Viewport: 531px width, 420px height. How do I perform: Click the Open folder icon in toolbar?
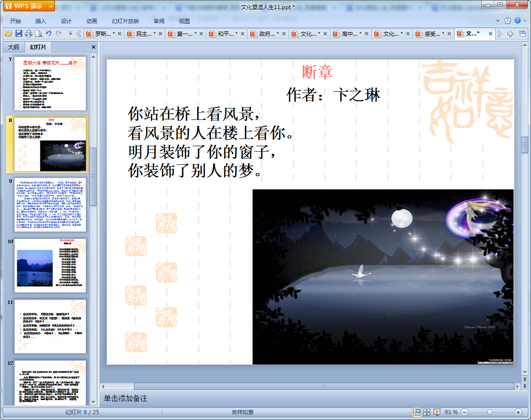coord(9,34)
